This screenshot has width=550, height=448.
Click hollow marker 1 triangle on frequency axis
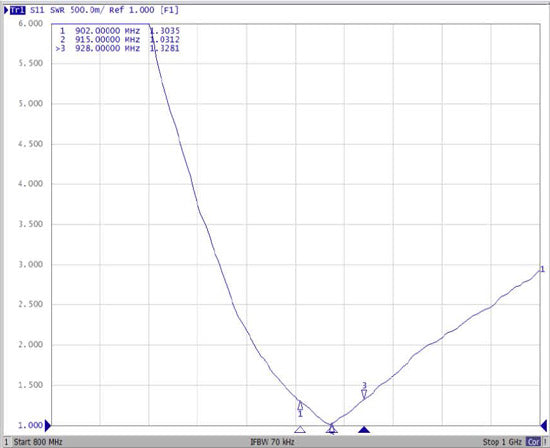click(300, 430)
